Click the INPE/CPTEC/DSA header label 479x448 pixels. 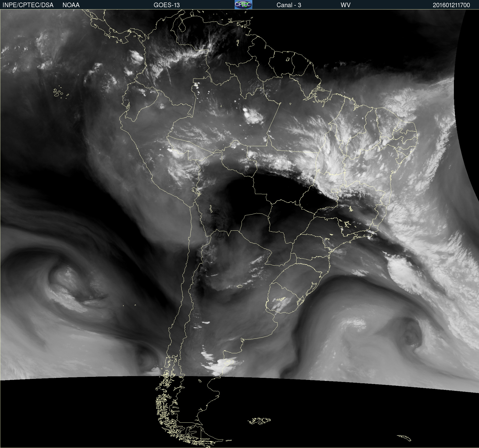tap(28, 5)
